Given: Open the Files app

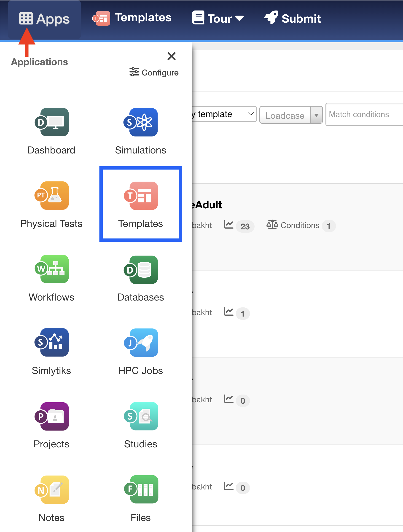Looking at the screenshot, I should tap(141, 498).
